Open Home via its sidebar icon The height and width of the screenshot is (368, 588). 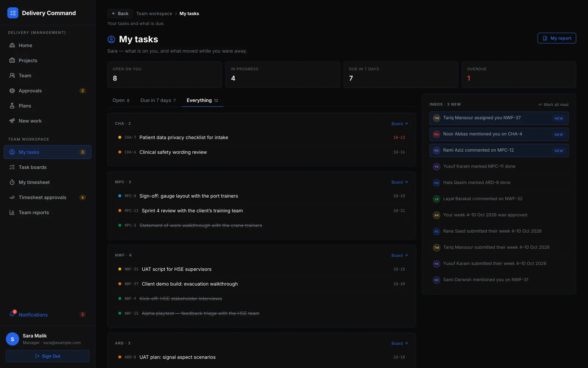(12, 45)
